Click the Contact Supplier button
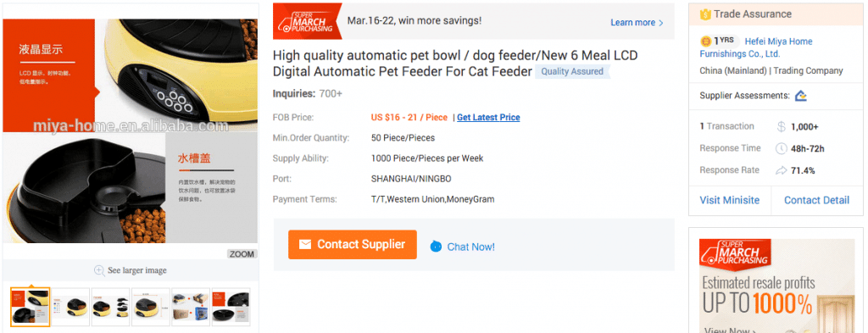Image resolution: width=868 pixels, height=333 pixels. click(352, 245)
